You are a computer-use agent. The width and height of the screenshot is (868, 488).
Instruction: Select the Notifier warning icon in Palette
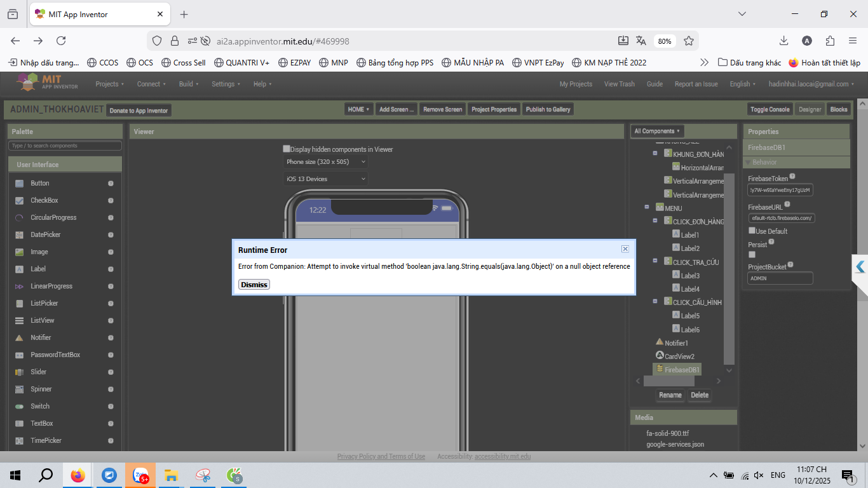(x=19, y=337)
